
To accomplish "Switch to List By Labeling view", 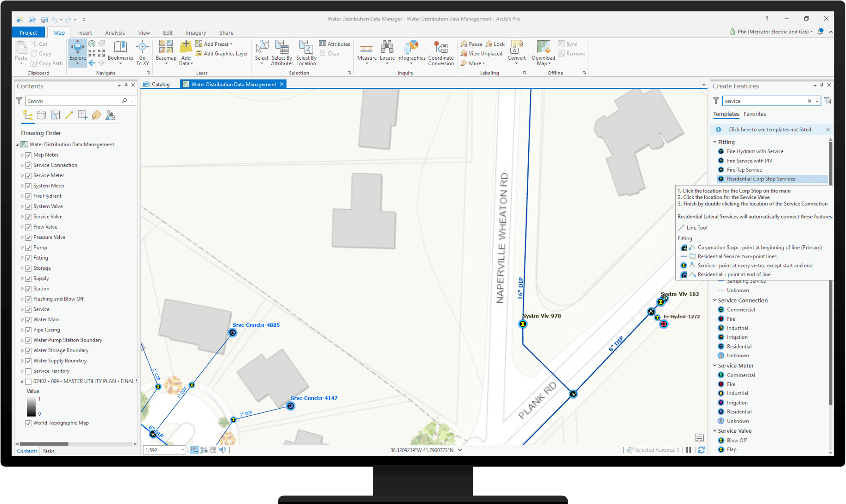I will 96,115.
